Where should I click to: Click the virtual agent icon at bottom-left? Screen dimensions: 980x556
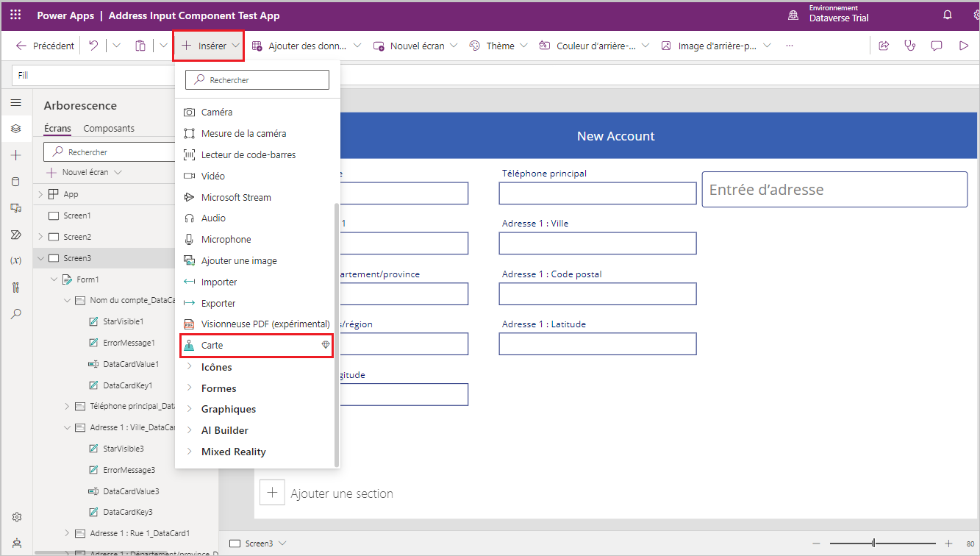tap(16, 543)
